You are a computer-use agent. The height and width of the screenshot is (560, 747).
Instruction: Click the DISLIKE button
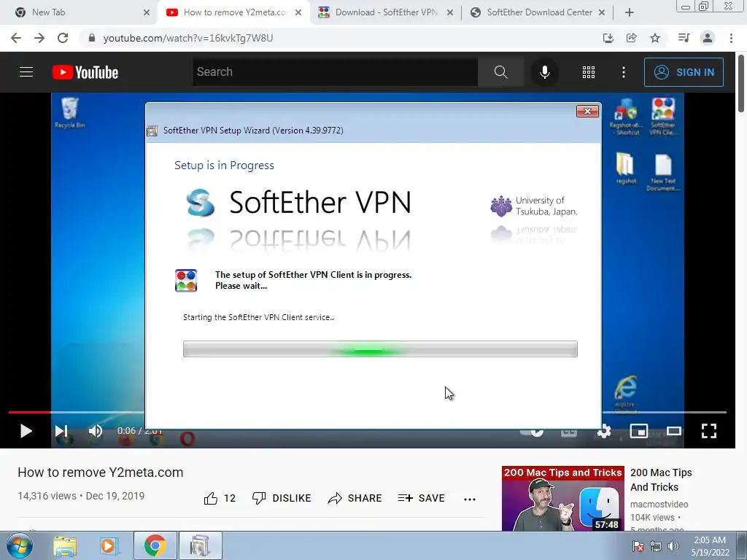(282, 498)
